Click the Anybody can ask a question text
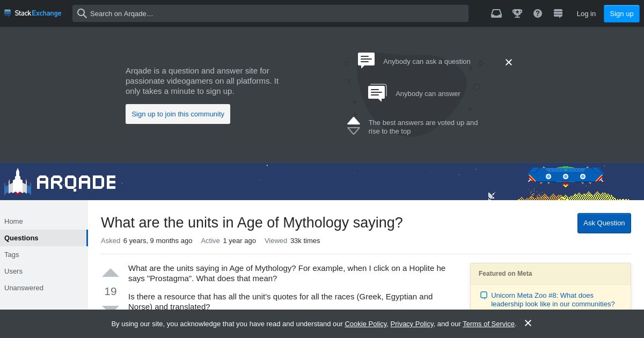 point(427,61)
